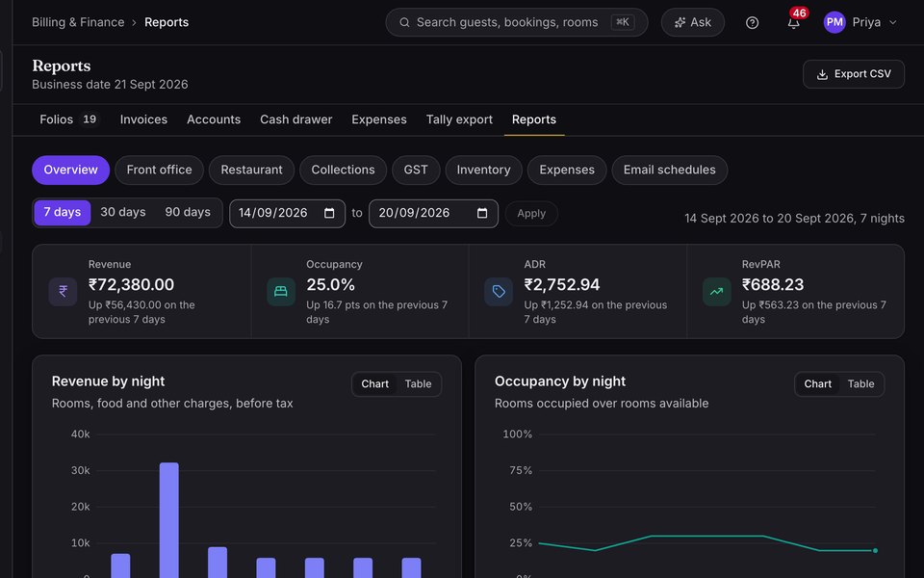Click the tallest revenue bar
The height and width of the screenshot is (578, 924).
point(169,520)
